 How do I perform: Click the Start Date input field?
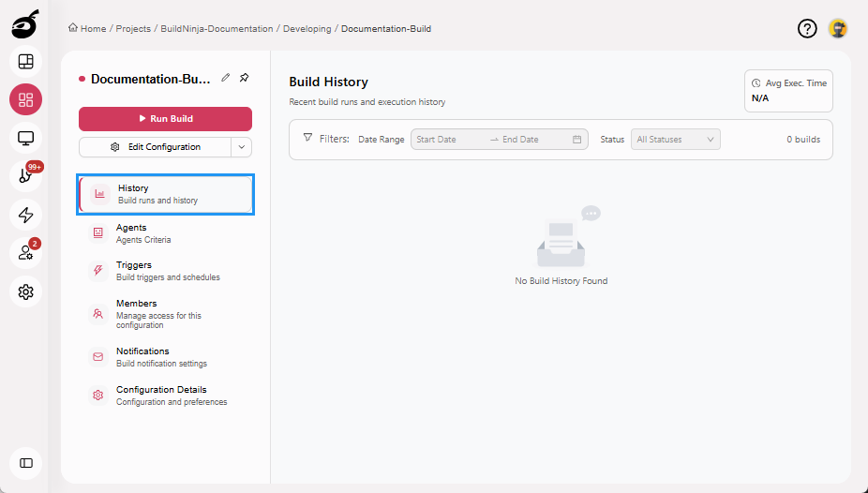tap(447, 140)
